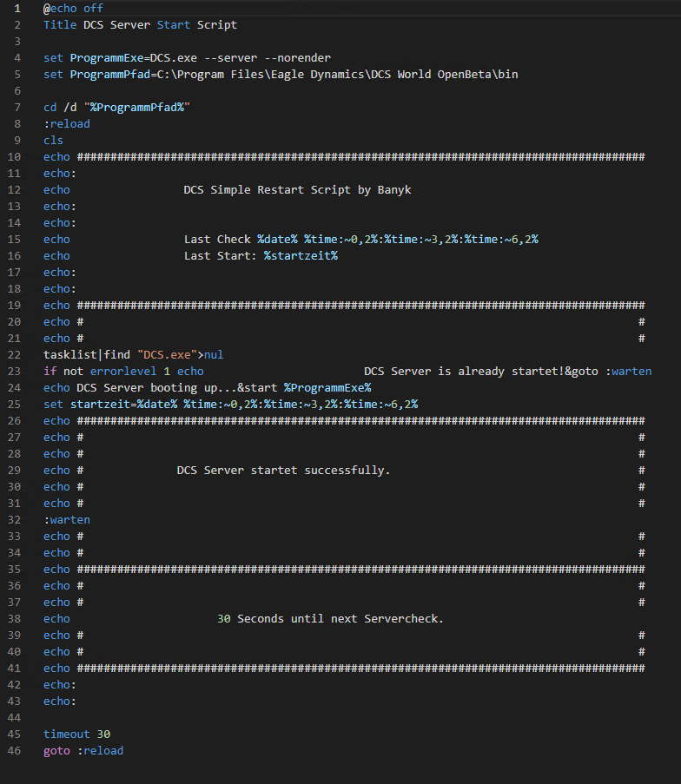Viewport: 681px width, 784px height.
Task: Select the ":reload" label on line 8
Action: click(67, 124)
